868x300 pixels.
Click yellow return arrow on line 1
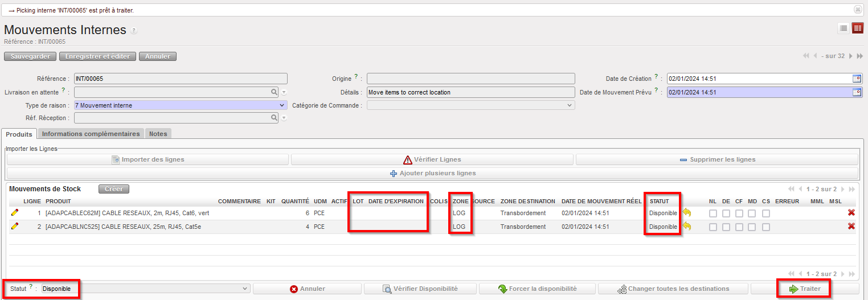point(687,213)
